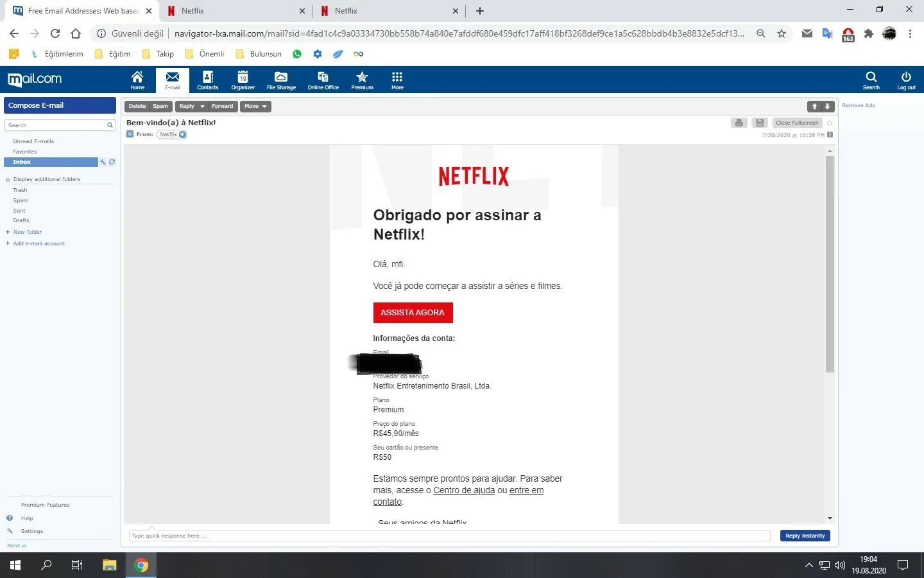Switch to the first Netflix browser tab
The width and height of the screenshot is (924, 578).
[x=235, y=11]
